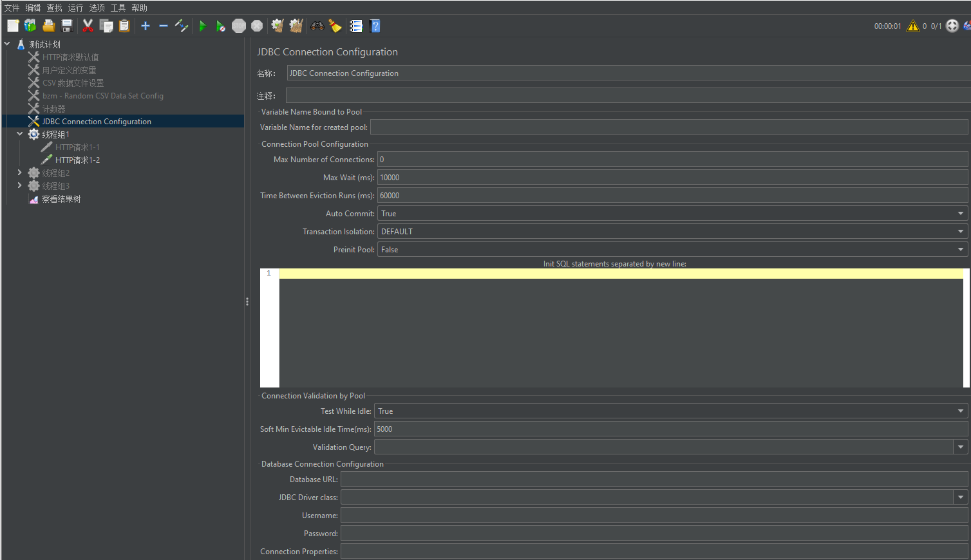
Task: Collapse all tree nodes with minus icon
Action: tap(164, 26)
